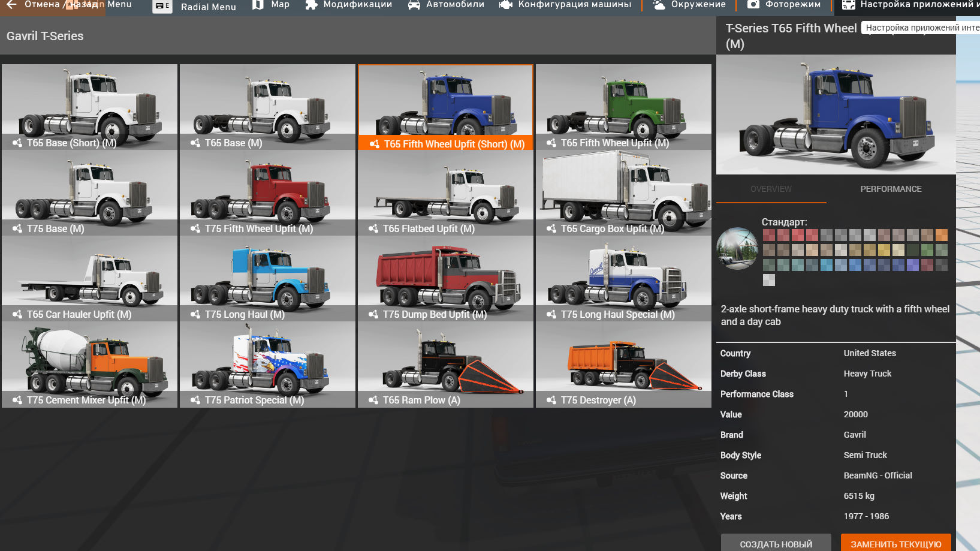
Task: Click the camera icon for Фоторежим
Action: click(x=753, y=4)
